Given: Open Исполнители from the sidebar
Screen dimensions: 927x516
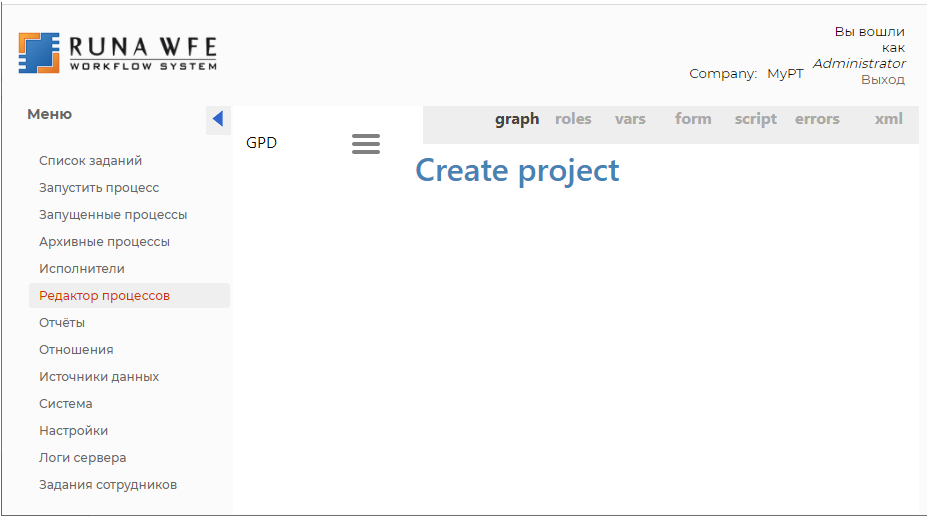Looking at the screenshot, I should click(82, 269).
